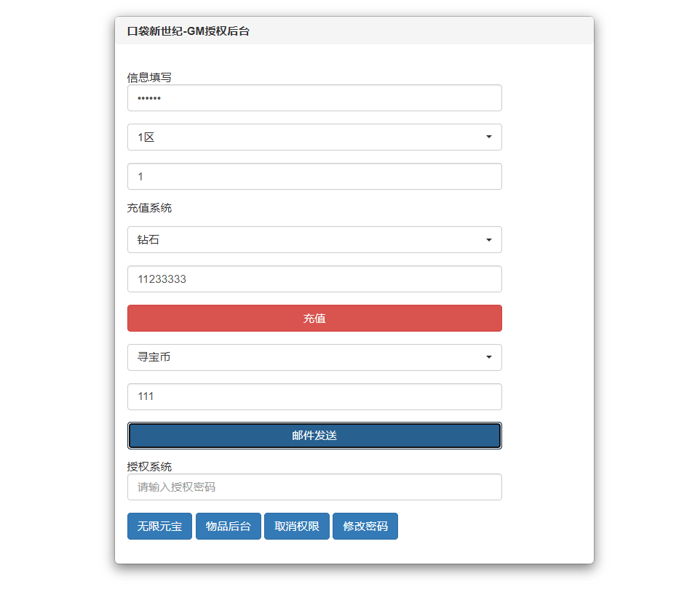Viewport: 695px width, 616px height.
Task: Click the 请输入授权密码 input field
Action: coord(314,487)
